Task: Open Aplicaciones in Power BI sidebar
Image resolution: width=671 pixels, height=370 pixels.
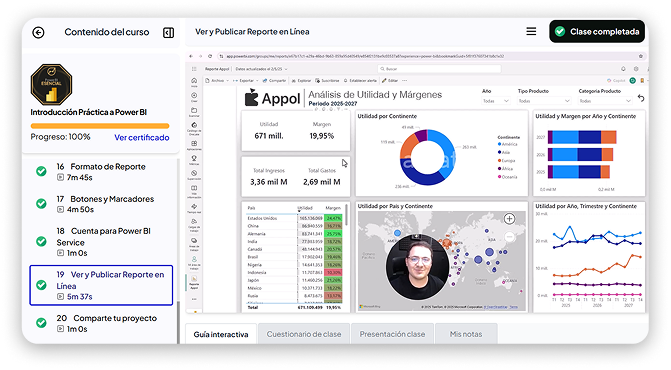Action: click(194, 145)
